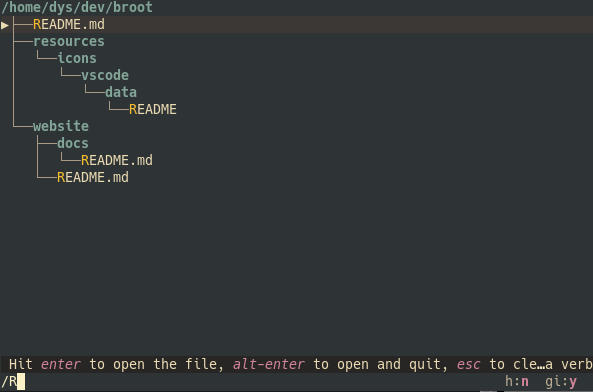
Task: Toggle the gi:y gitignore flag
Action: click(x=561, y=382)
